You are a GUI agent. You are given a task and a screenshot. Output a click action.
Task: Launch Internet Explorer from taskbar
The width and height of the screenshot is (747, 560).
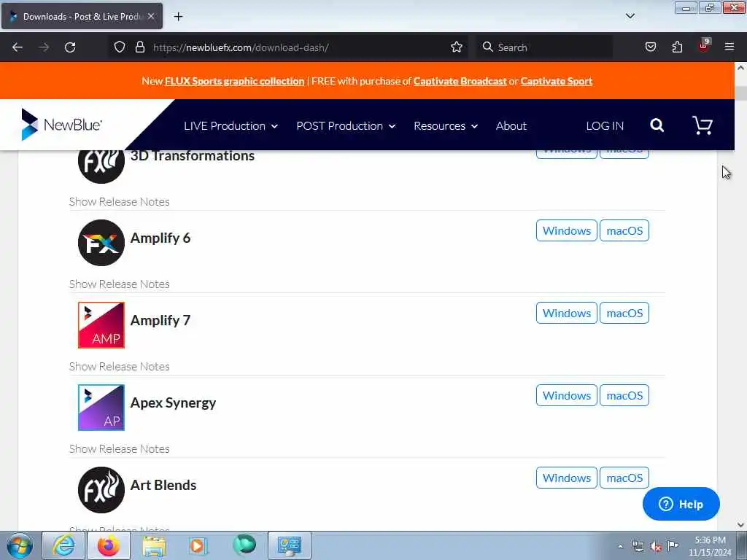click(63, 545)
